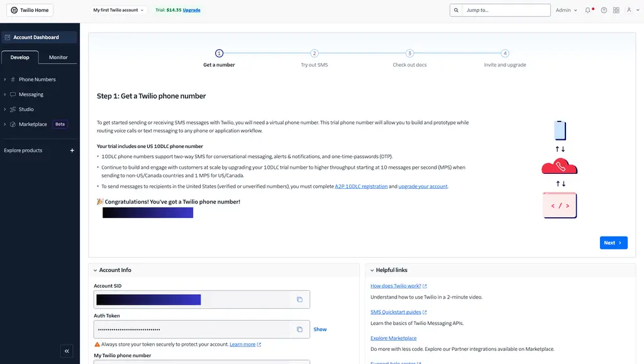Image resolution: width=644 pixels, height=364 pixels.
Task: Click the Next button
Action: [x=613, y=242]
